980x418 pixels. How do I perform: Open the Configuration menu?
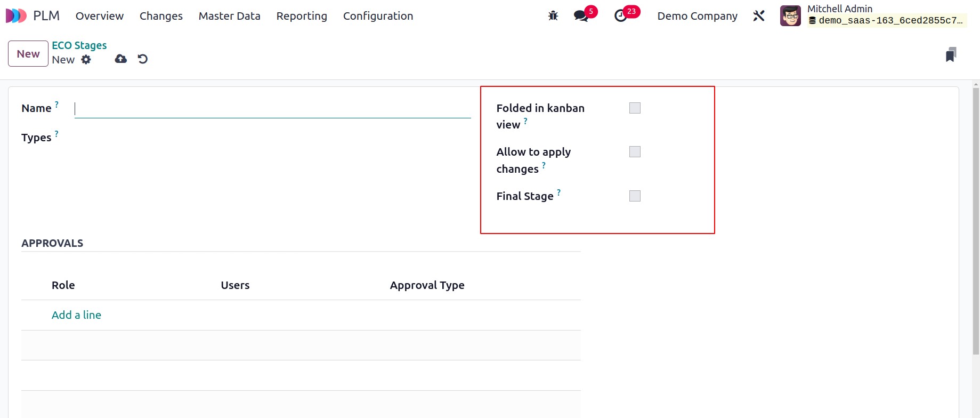pos(378,16)
